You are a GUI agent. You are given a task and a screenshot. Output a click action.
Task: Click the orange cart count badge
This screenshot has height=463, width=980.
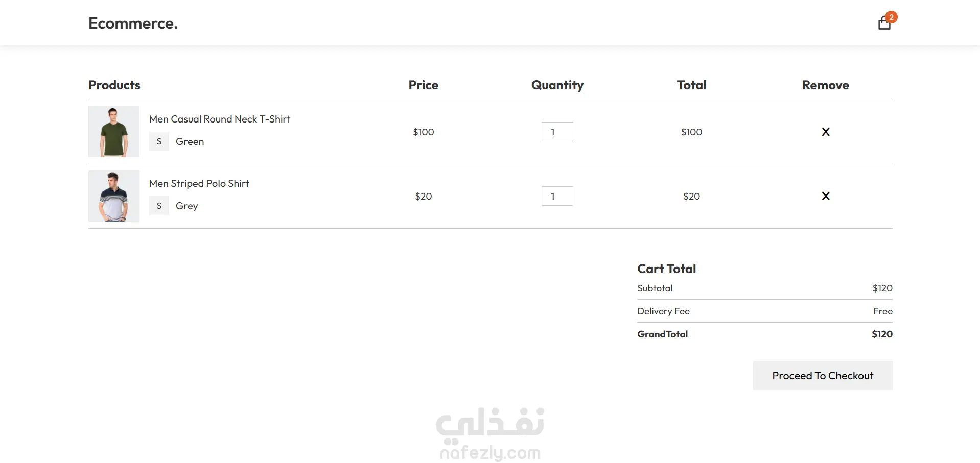pos(892,17)
